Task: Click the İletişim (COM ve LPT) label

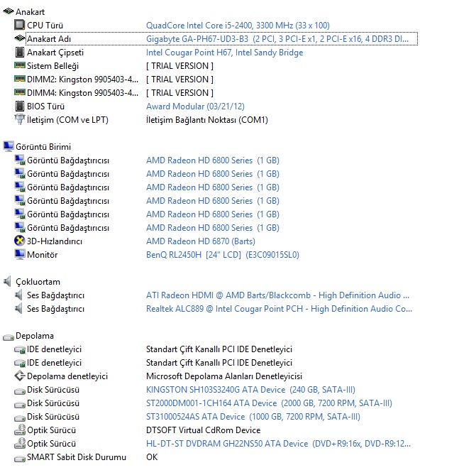Action: click(x=67, y=120)
